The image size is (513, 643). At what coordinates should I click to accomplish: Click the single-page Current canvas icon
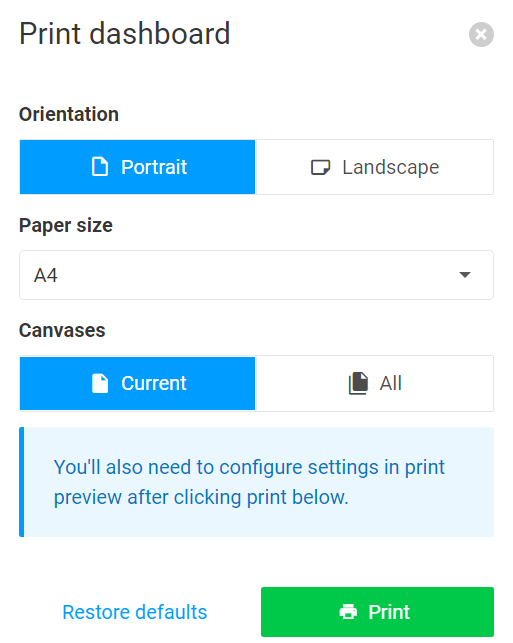(x=100, y=383)
